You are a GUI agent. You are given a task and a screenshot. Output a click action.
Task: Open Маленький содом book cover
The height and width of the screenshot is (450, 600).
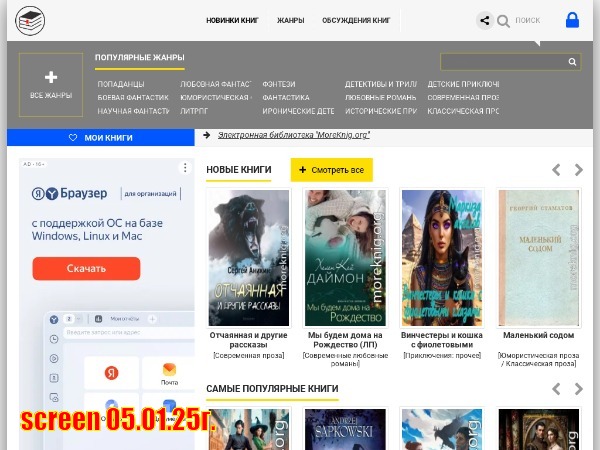click(538, 258)
